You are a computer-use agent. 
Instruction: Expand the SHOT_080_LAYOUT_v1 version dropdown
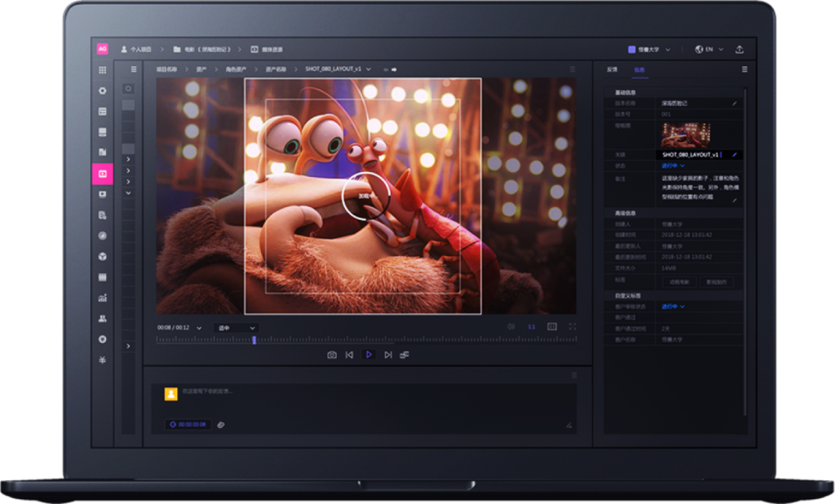tap(368, 70)
